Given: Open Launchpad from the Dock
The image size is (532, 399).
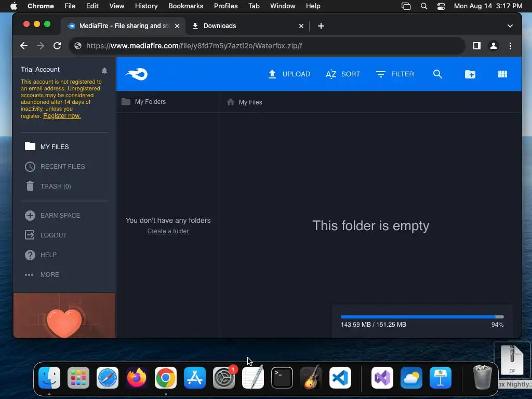Looking at the screenshot, I should point(78,378).
